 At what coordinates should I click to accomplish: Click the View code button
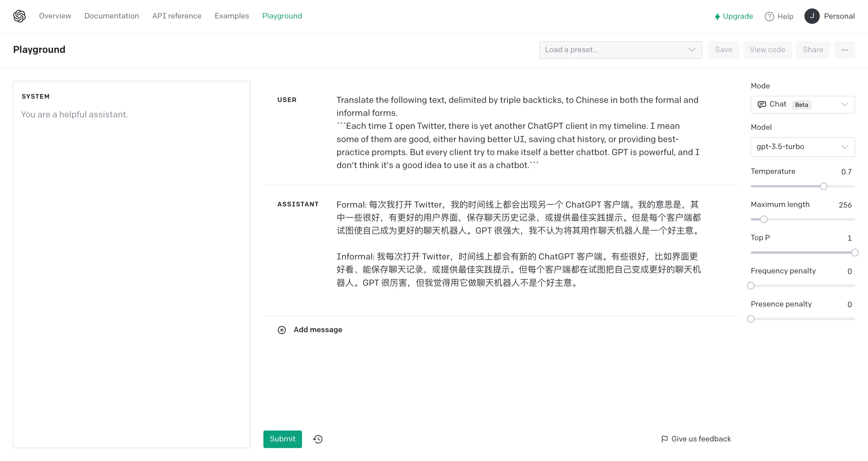coord(767,50)
